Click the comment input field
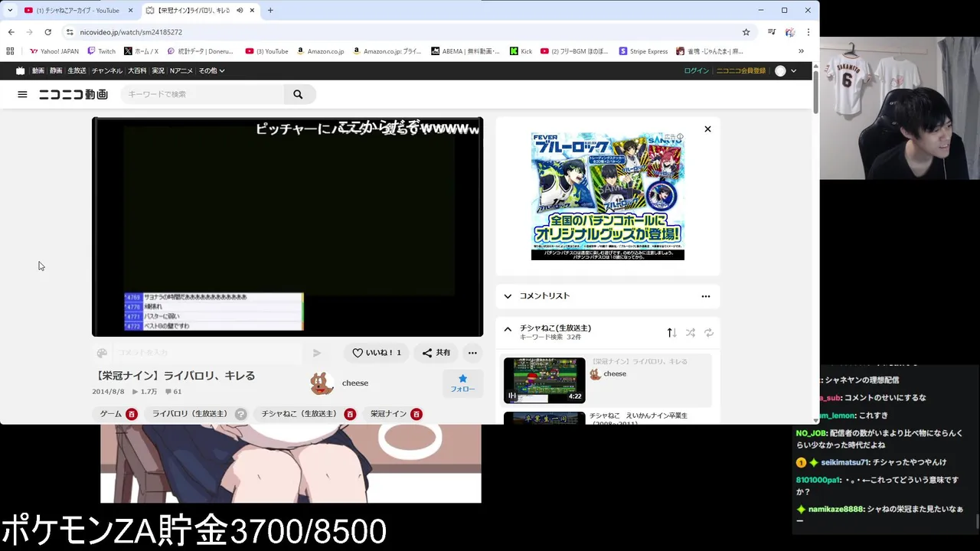The height and width of the screenshot is (551, 980). (x=207, y=353)
